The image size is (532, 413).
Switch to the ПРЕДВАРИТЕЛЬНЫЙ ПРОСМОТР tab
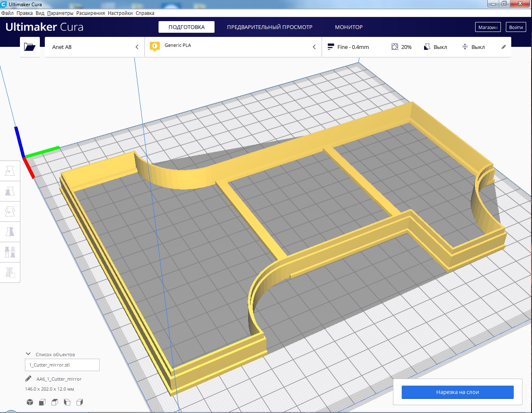click(269, 27)
